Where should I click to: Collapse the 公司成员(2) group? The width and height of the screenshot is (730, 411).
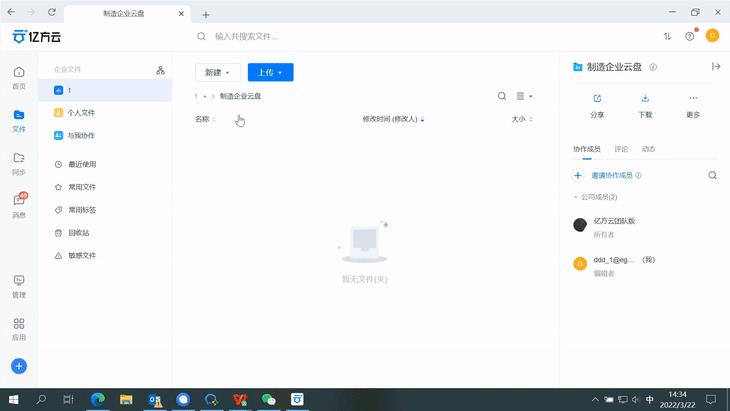[576, 197]
